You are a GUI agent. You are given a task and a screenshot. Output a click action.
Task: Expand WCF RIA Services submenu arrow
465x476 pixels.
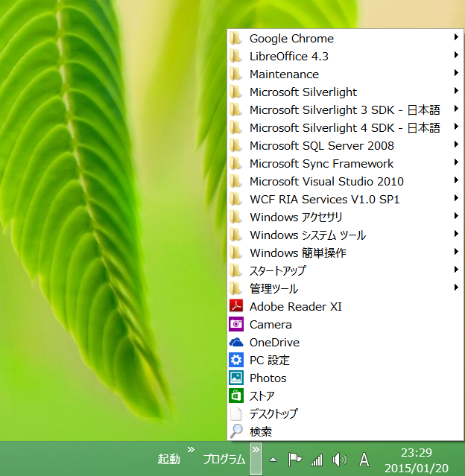click(456, 198)
